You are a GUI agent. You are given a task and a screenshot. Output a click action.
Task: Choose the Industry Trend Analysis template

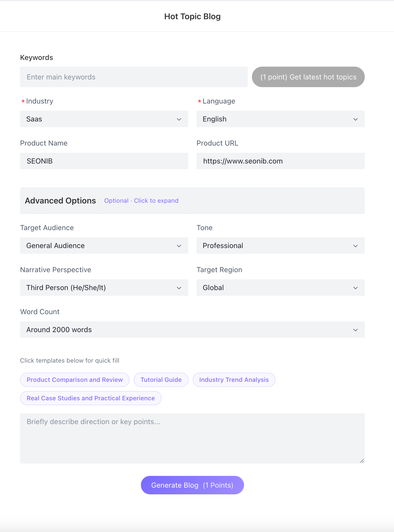(x=234, y=380)
